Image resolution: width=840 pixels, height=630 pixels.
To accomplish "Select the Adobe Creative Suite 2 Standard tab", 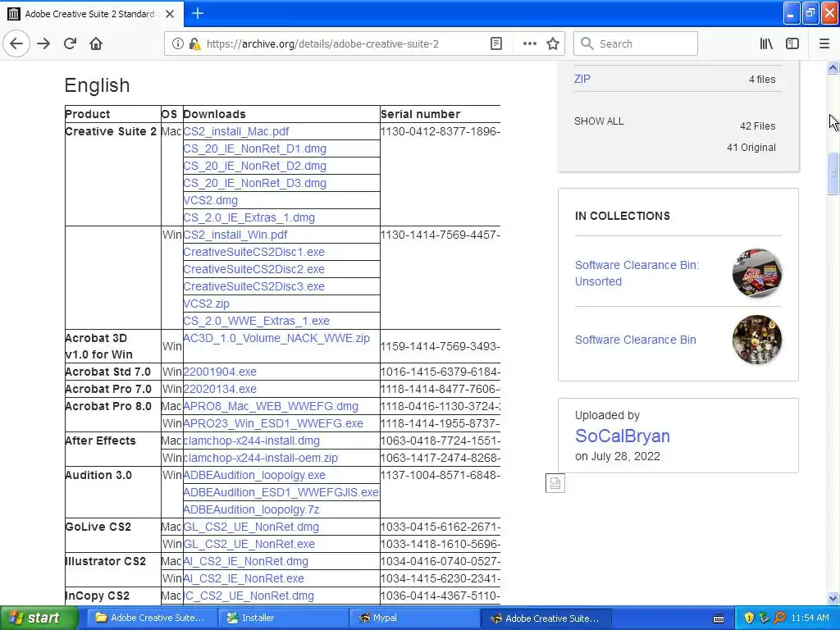I will point(91,14).
